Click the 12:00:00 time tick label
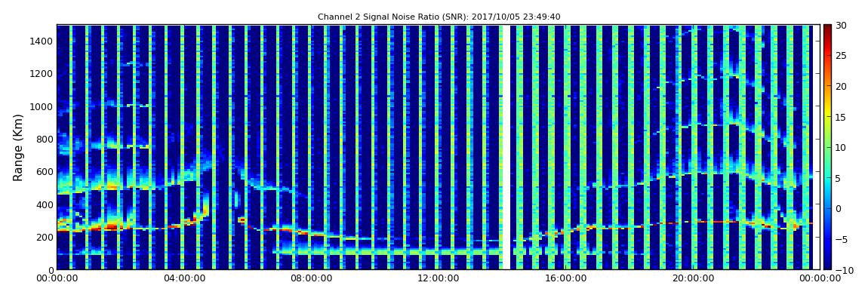868x307 pixels. [439, 279]
